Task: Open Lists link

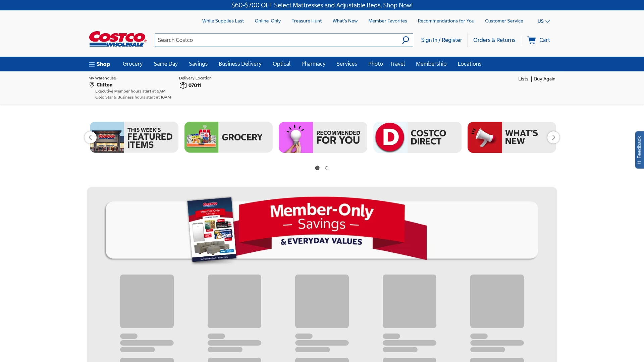Action: (523, 79)
